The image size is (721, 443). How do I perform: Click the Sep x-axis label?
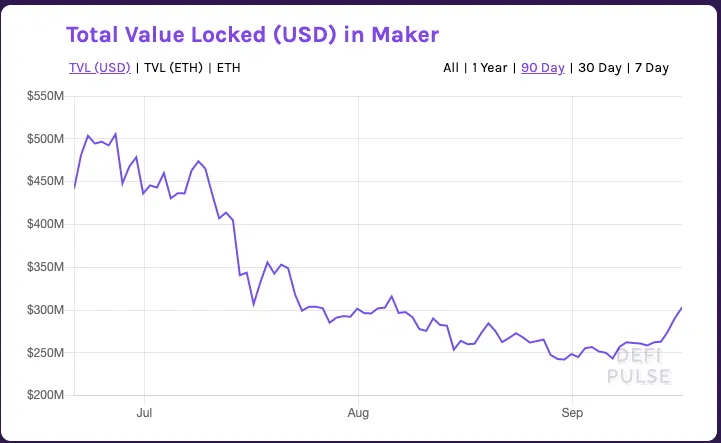[x=572, y=413]
